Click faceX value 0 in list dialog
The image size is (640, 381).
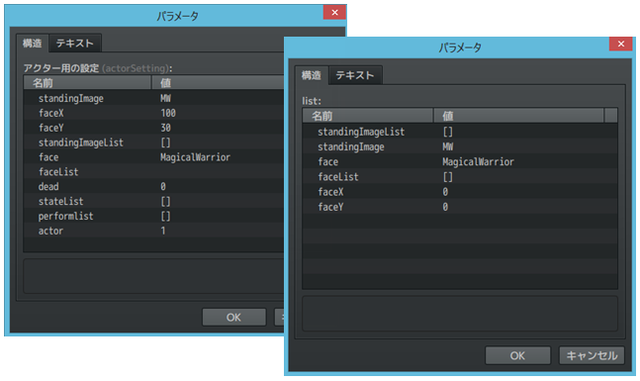point(445,192)
